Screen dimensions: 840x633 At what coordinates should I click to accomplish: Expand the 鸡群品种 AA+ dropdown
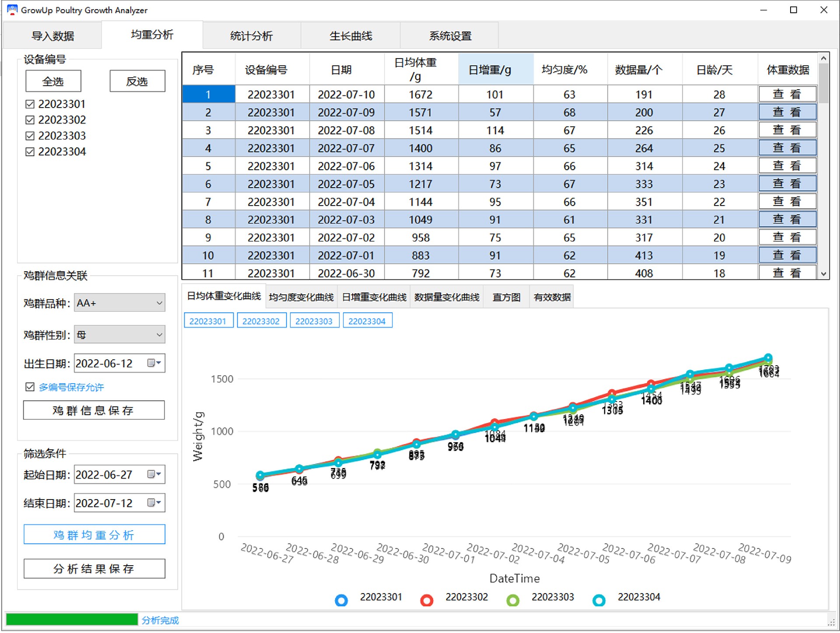(x=159, y=303)
